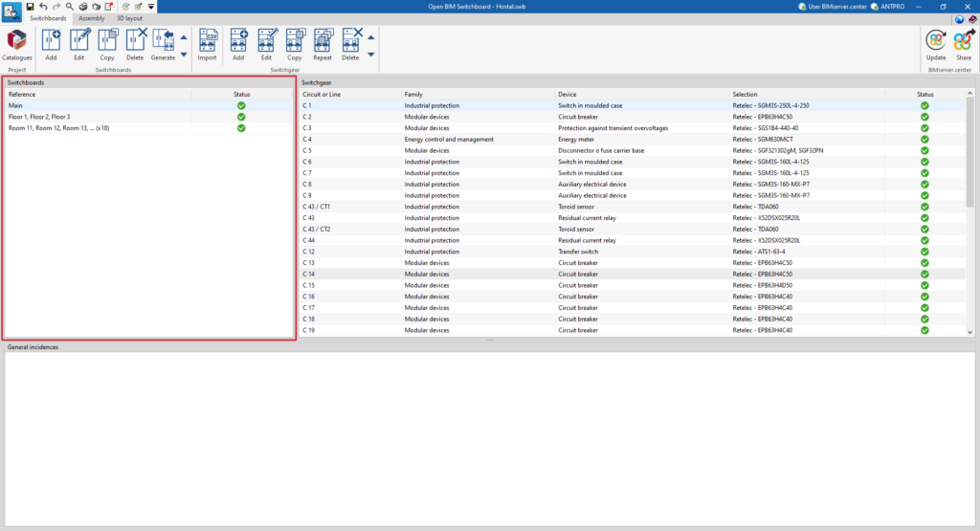The width and height of the screenshot is (980, 531).
Task: Delete the selected switchboard in Switchboards group
Action: (135, 44)
